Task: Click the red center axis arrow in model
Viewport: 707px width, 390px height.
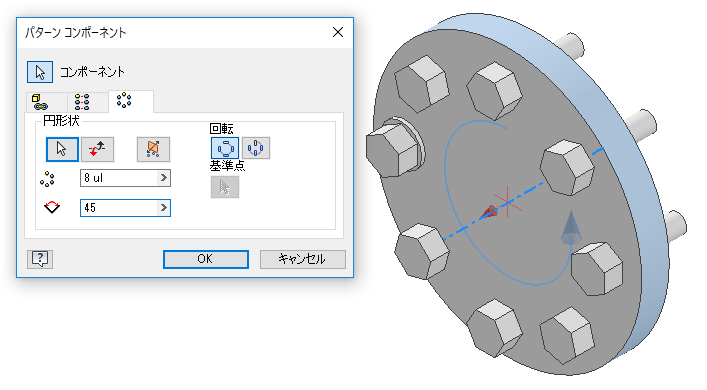Action: click(489, 212)
